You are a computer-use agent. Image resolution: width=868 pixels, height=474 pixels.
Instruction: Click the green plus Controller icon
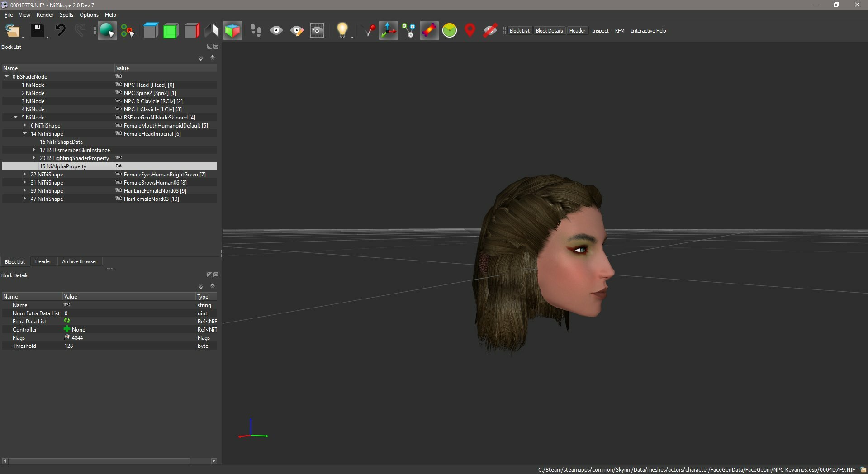(67, 329)
